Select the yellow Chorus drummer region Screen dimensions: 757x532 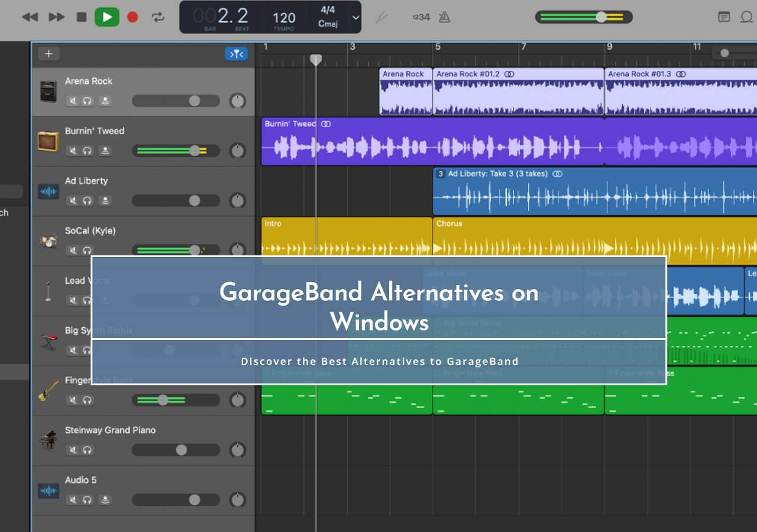(x=595, y=237)
